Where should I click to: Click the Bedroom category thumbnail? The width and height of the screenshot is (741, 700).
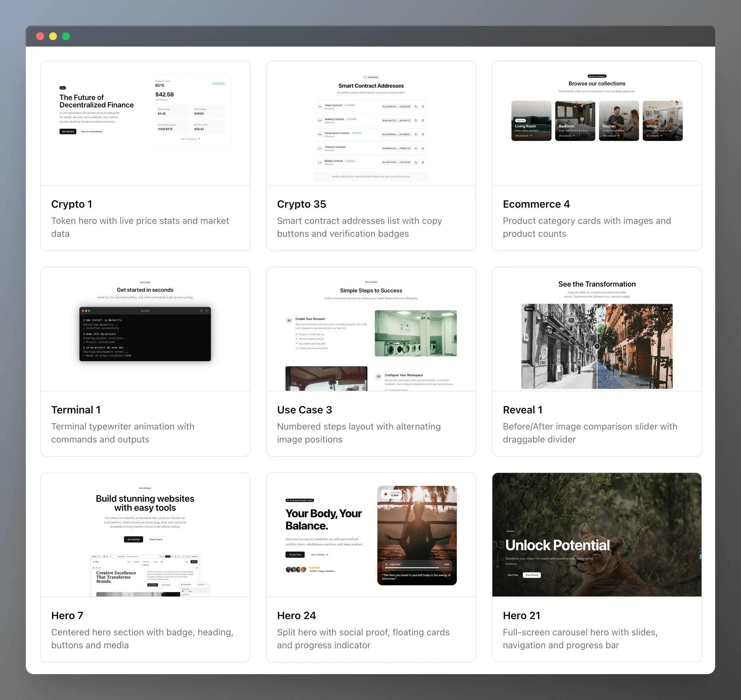coord(575,120)
